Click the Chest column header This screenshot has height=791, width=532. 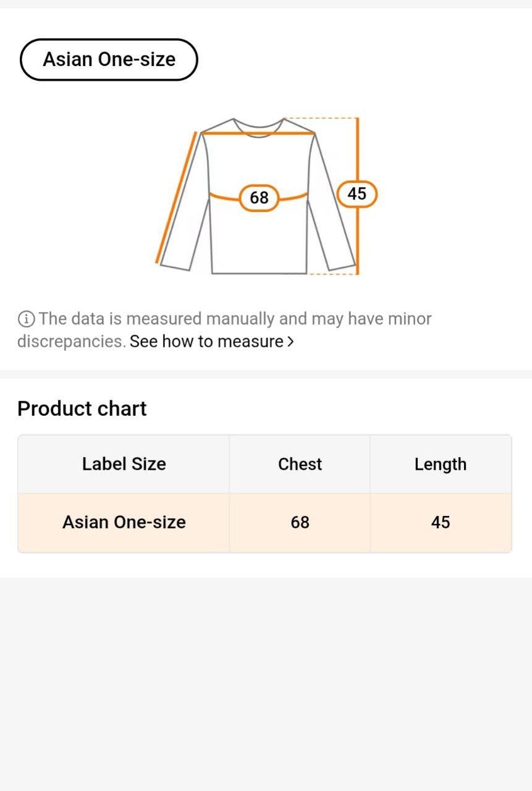pos(300,464)
